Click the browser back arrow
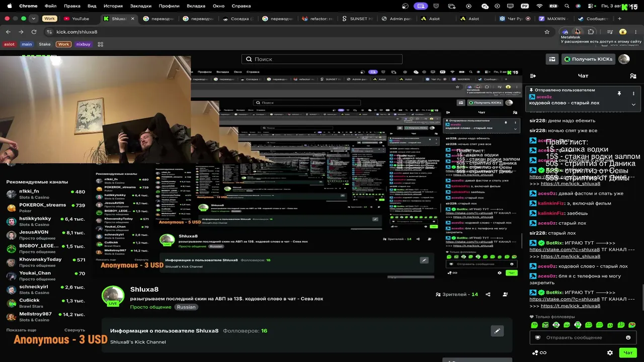 coord(8,32)
